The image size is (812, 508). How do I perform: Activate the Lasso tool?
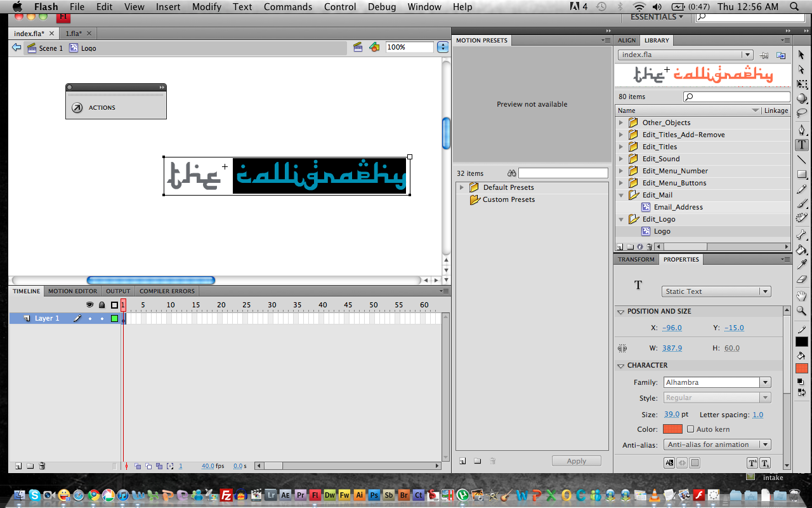click(802, 112)
